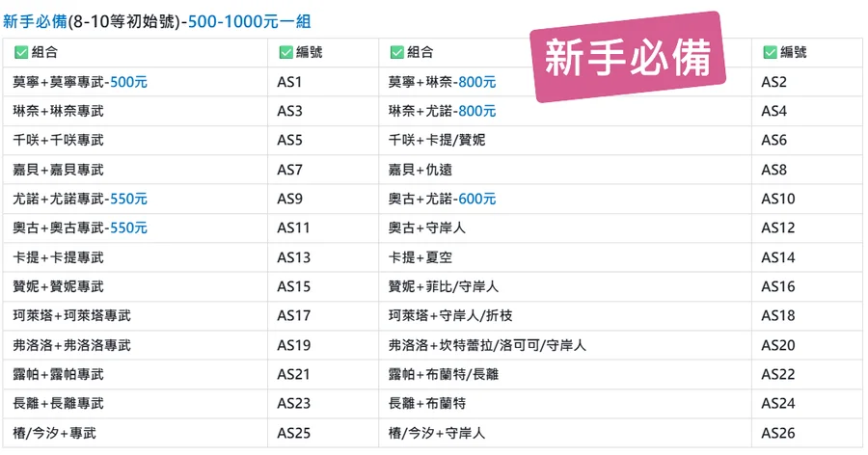Screen dimensions: 868x455
Task: Click the 500元 price in the 莫寧專武 row
Action: click(x=128, y=82)
